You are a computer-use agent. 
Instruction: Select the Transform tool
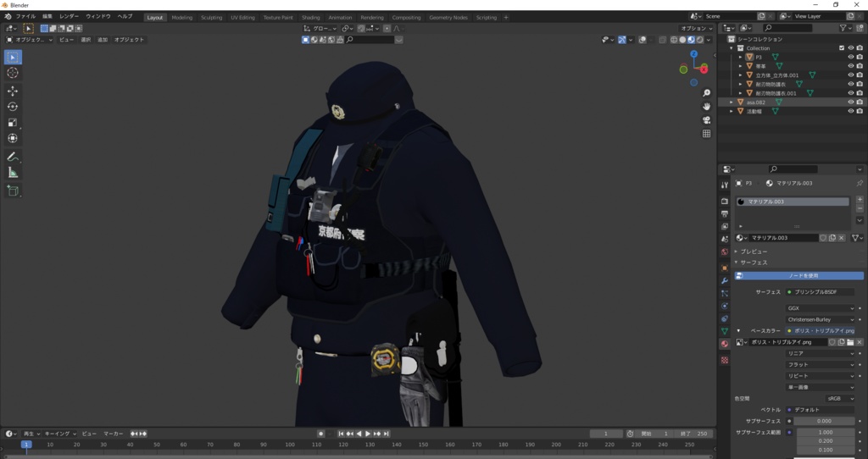[x=13, y=138]
